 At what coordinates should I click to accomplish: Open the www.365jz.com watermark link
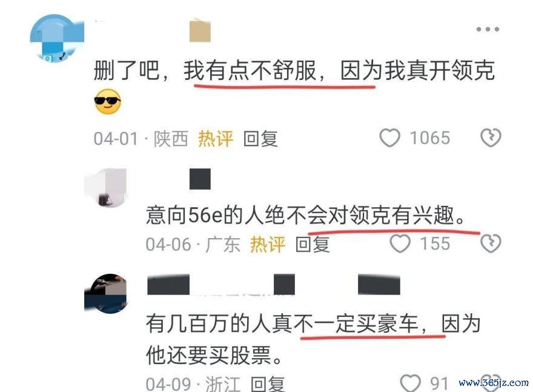[x=494, y=383]
